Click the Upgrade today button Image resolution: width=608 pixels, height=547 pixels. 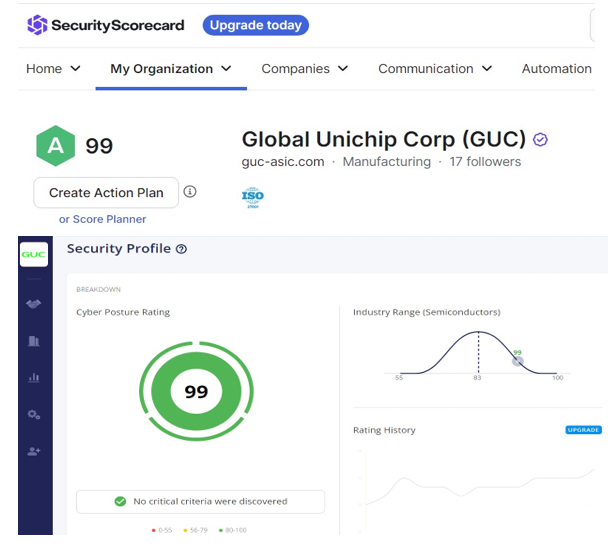(255, 25)
